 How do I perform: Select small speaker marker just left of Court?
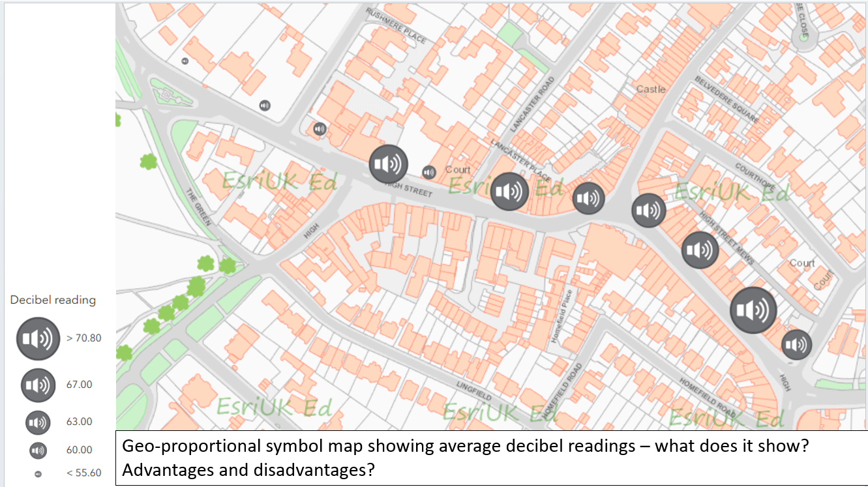pyautogui.click(x=428, y=172)
